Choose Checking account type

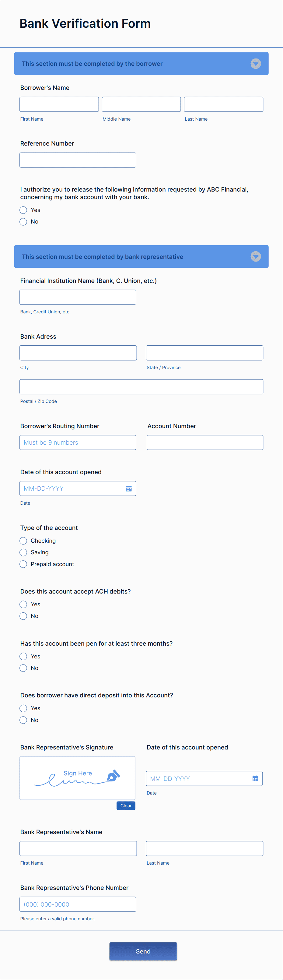coord(23,541)
